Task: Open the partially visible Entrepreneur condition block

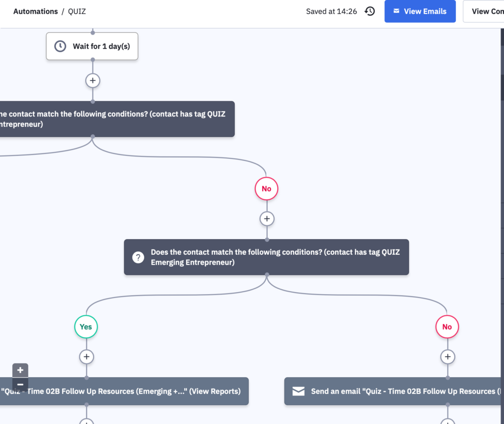Action: 117,119
